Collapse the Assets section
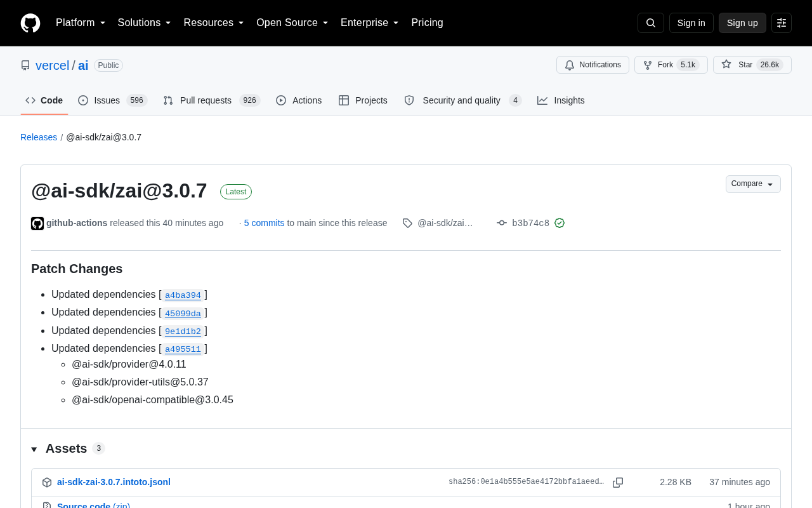This screenshot has height=508, width=812. point(34,449)
